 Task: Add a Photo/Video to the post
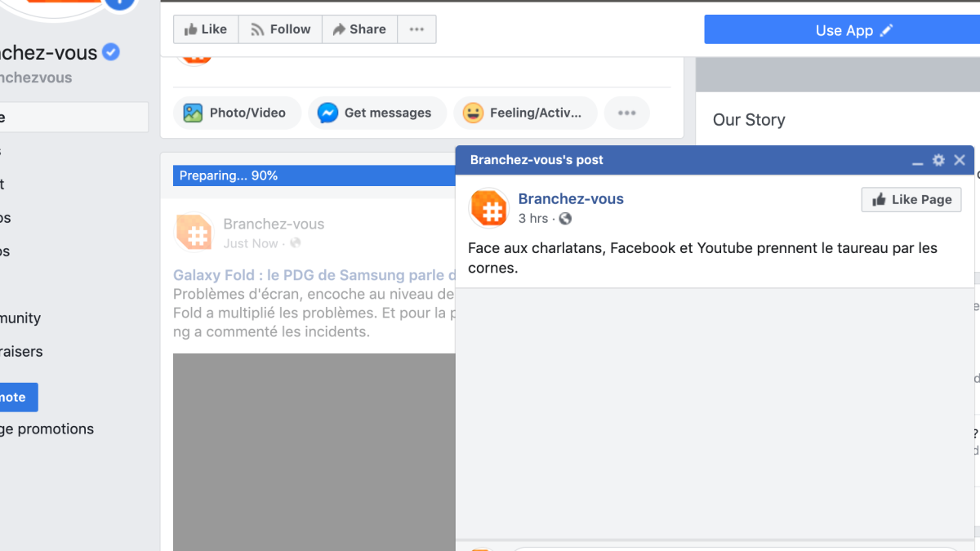[237, 113]
